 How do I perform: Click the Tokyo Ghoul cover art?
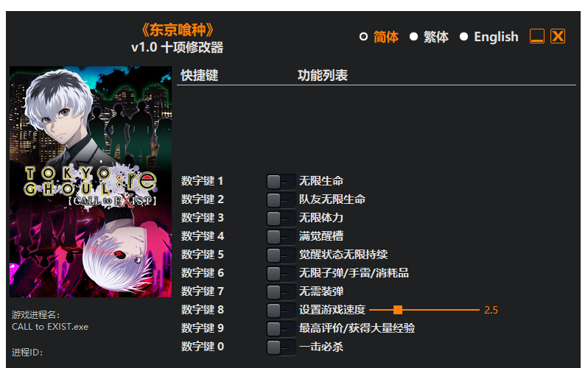tap(91, 182)
